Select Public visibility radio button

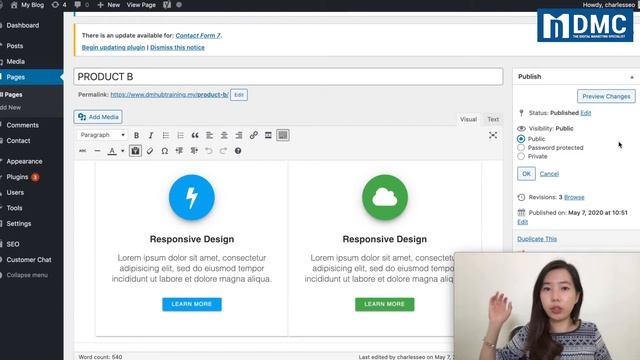(521, 139)
